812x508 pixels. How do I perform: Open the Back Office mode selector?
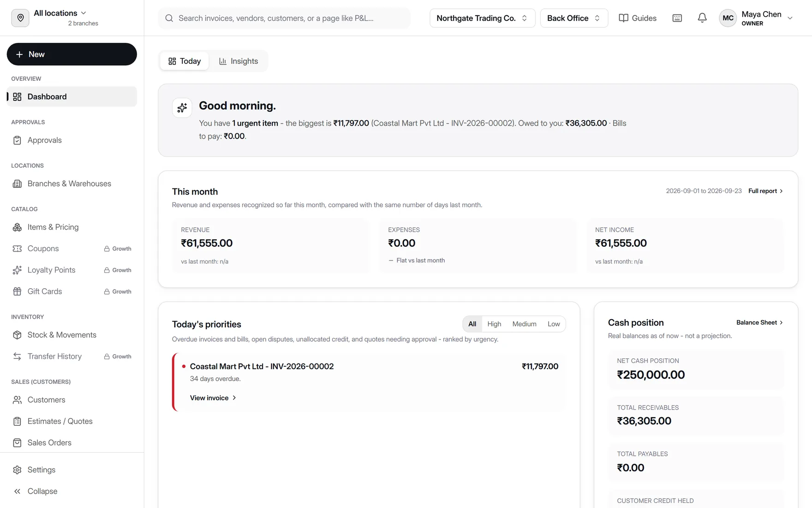(x=573, y=18)
